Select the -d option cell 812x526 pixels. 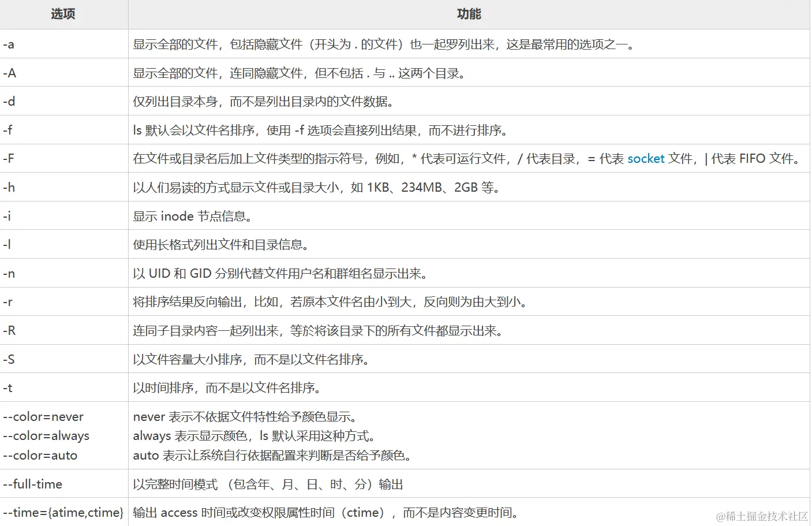click(x=63, y=101)
